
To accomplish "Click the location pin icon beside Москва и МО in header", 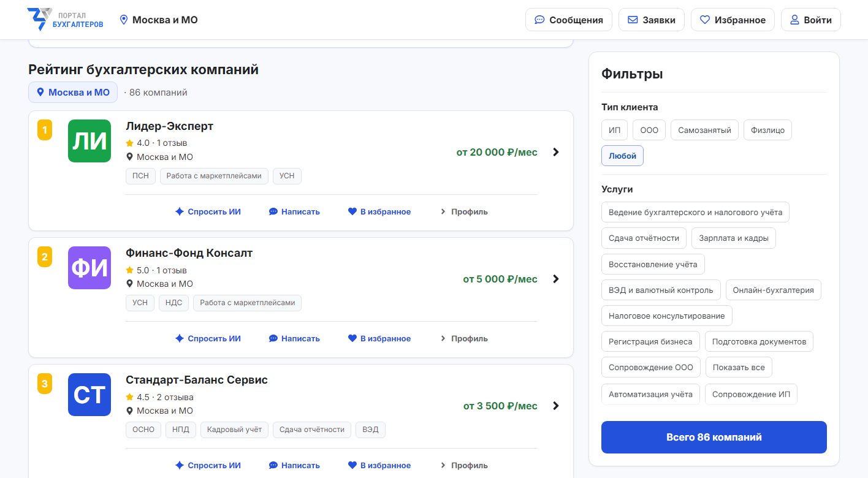I will pyautogui.click(x=123, y=20).
